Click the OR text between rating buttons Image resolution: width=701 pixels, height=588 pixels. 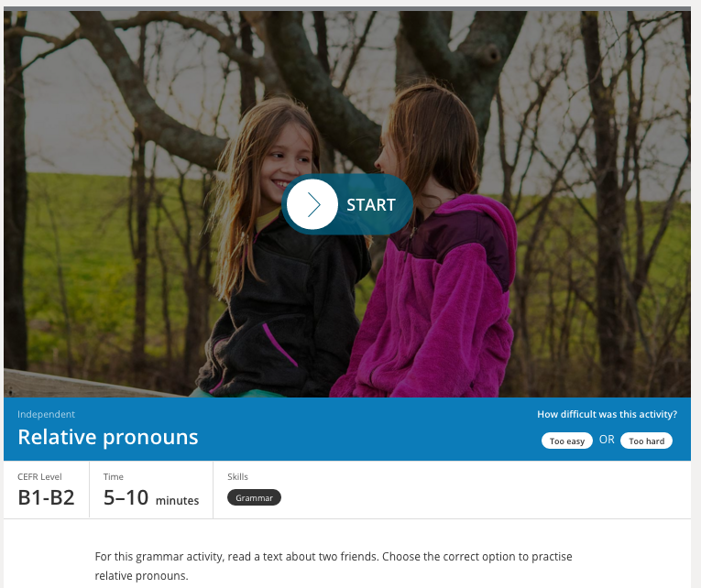pos(607,440)
